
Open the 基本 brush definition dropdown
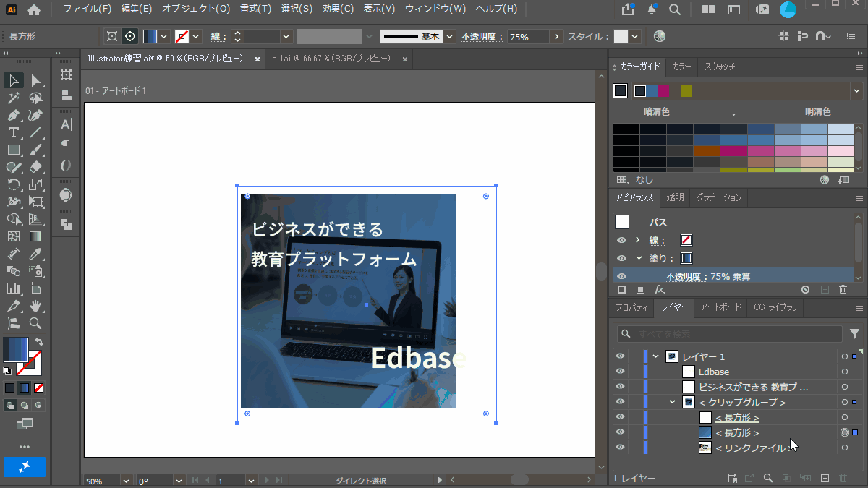tap(450, 37)
